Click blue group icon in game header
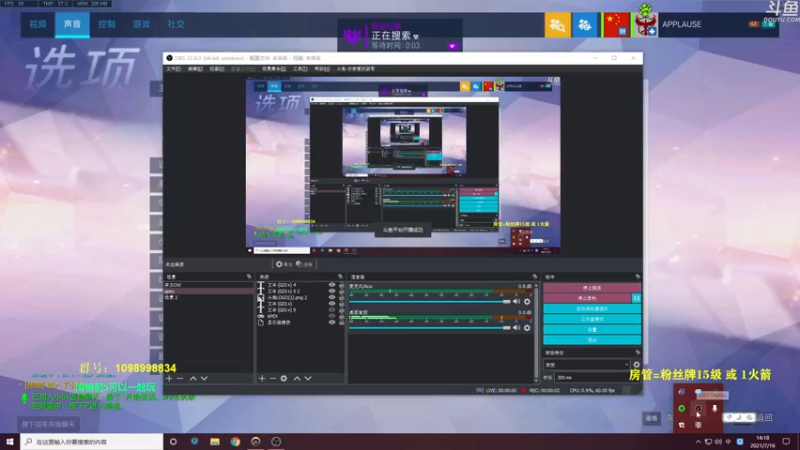The height and width of the screenshot is (450, 800). (x=585, y=24)
